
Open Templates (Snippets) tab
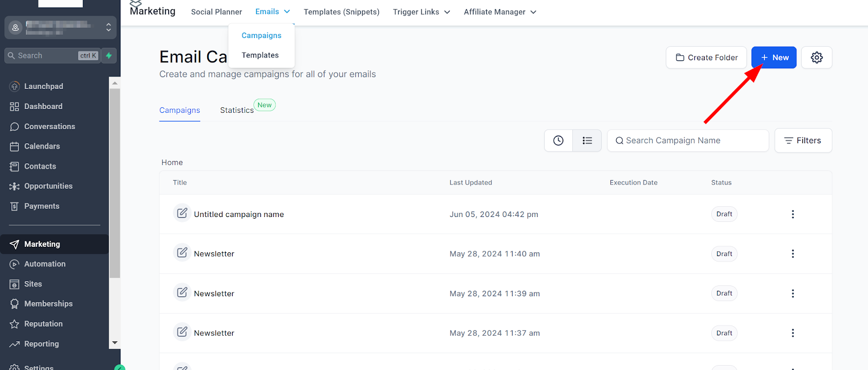click(x=342, y=12)
